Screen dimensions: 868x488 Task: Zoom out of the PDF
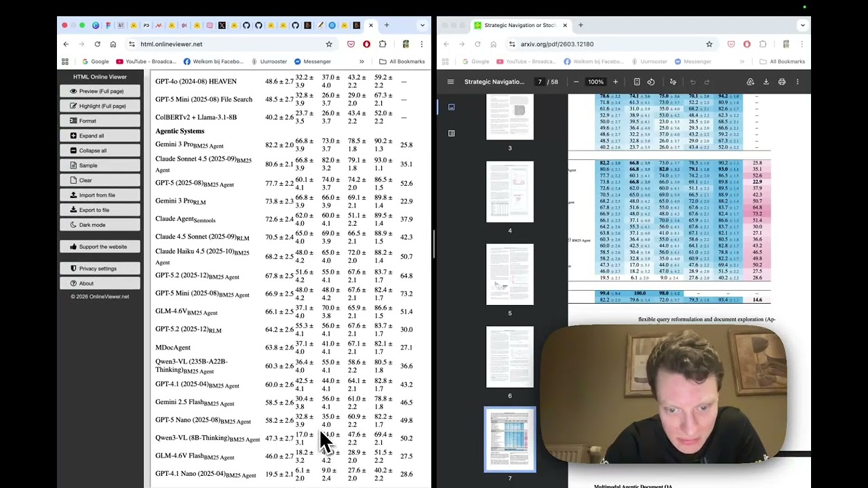point(576,82)
